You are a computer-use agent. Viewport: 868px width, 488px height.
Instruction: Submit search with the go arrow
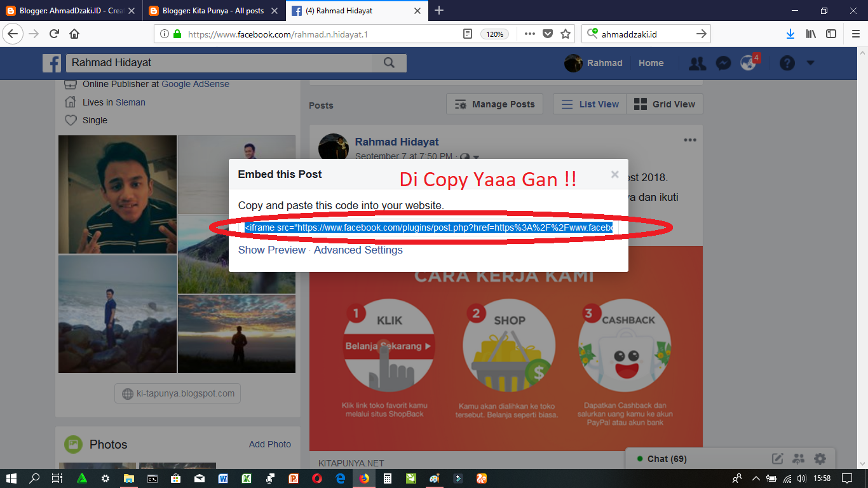701,34
